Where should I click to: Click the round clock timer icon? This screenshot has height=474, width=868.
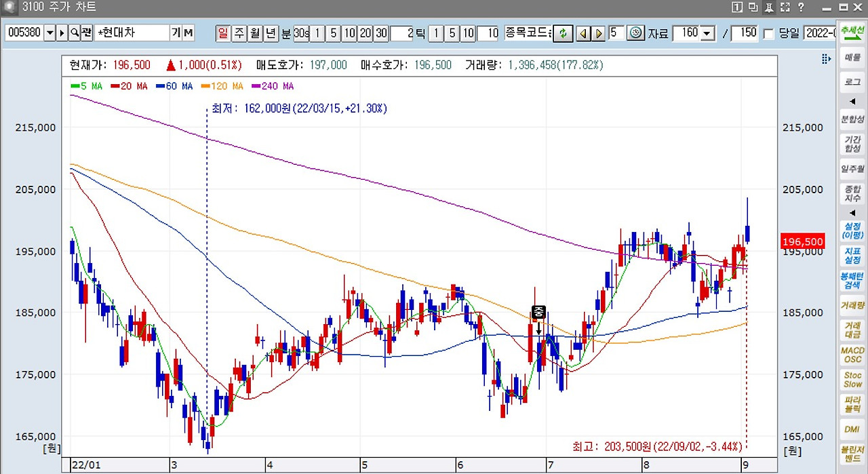tap(635, 33)
